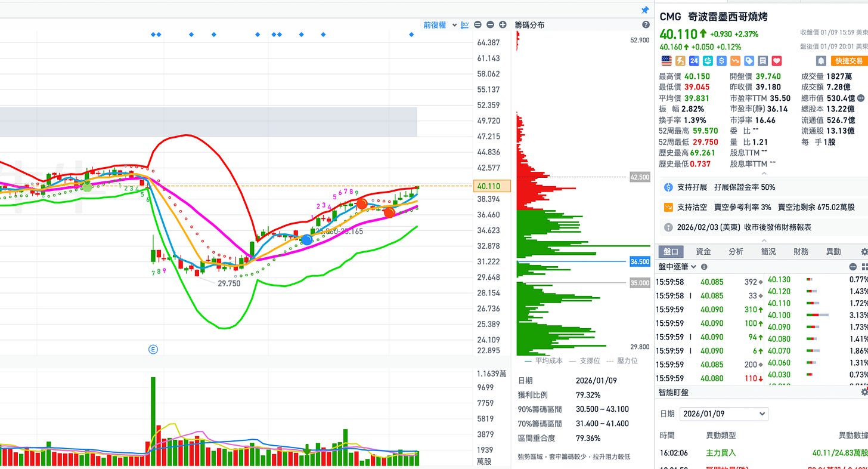
Task: Click the 42.500 resistance level label
Action: pyautogui.click(x=640, y=177)
